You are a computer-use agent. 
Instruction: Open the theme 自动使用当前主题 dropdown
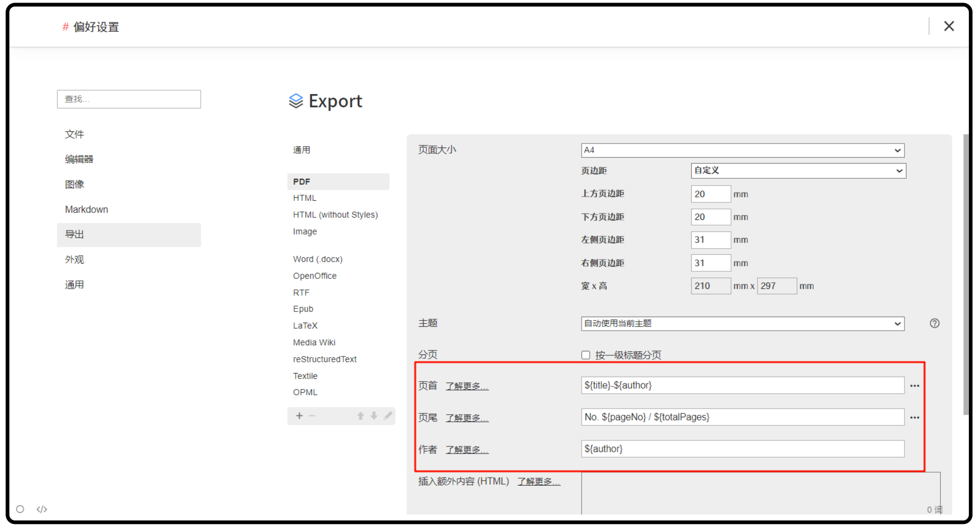pyautogui.click(x=742, y=324)
